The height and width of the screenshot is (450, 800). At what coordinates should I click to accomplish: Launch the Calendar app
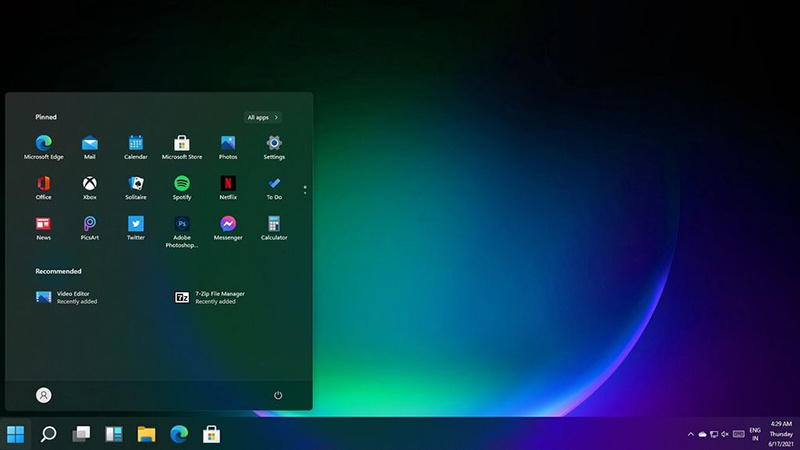pyautogui.click(x=136, y=147)
